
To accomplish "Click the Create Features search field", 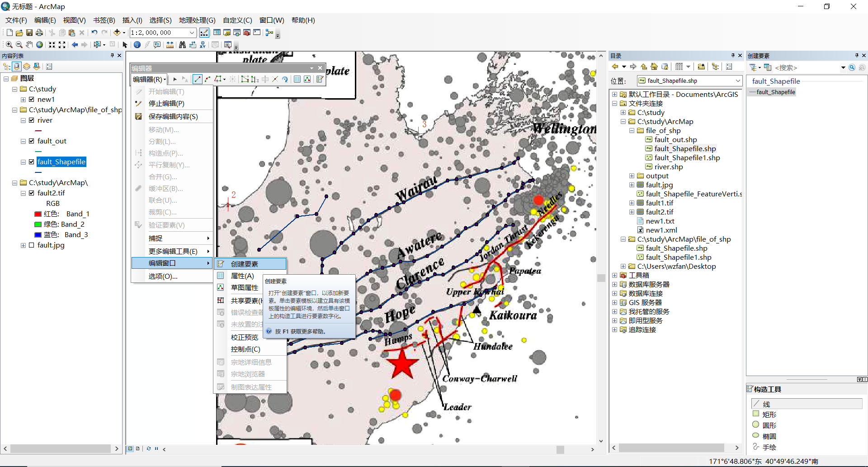I will (807, 67).
